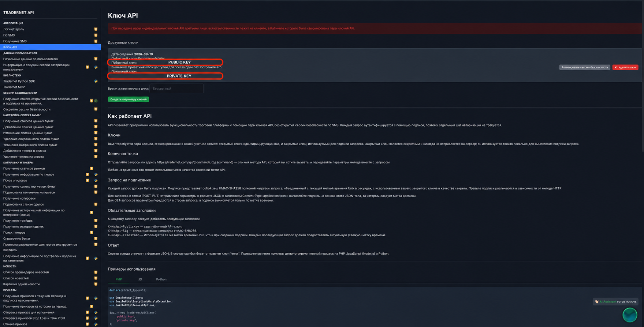This screenshot has height=327, width=644.
Task: Click the yellow badge beside Получение приказов из истории
Action: tap(92, 307)
